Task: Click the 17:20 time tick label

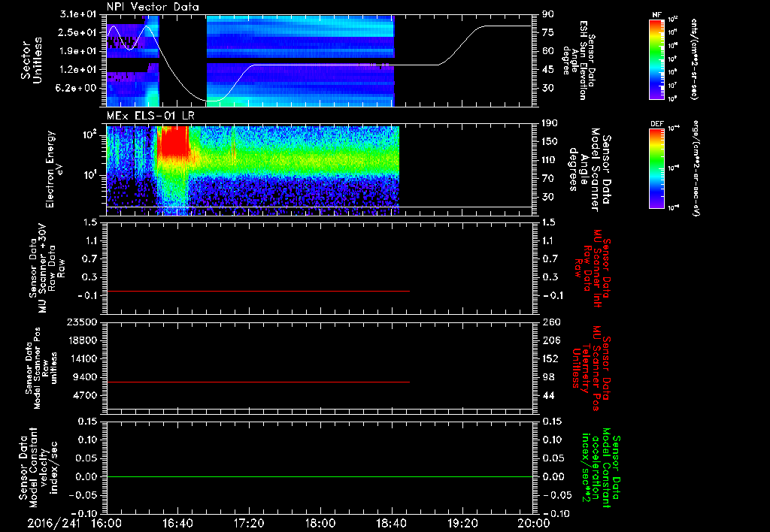Action: tap(249, 523)
